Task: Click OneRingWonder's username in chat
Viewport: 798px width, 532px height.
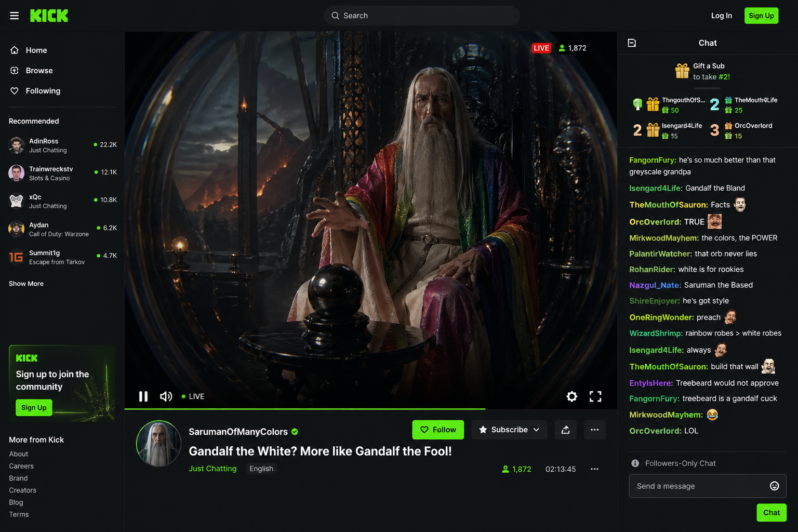Action: tap(662, 317)
